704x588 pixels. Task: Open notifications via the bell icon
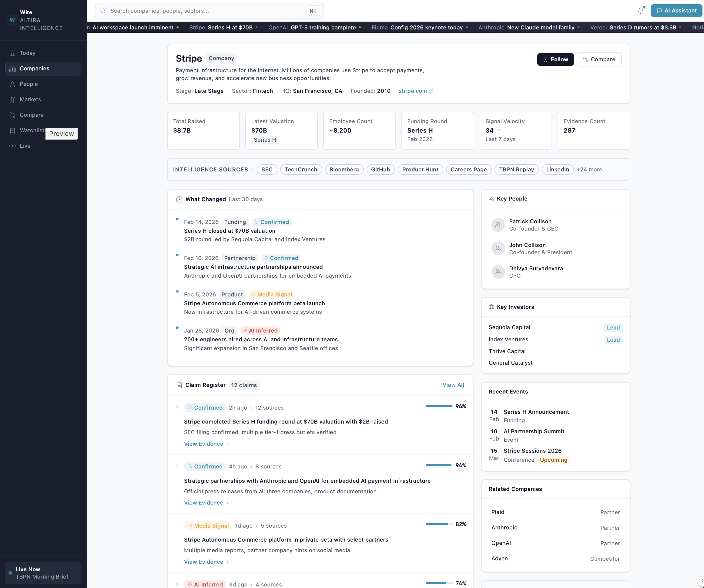click(x=641, y=10)
